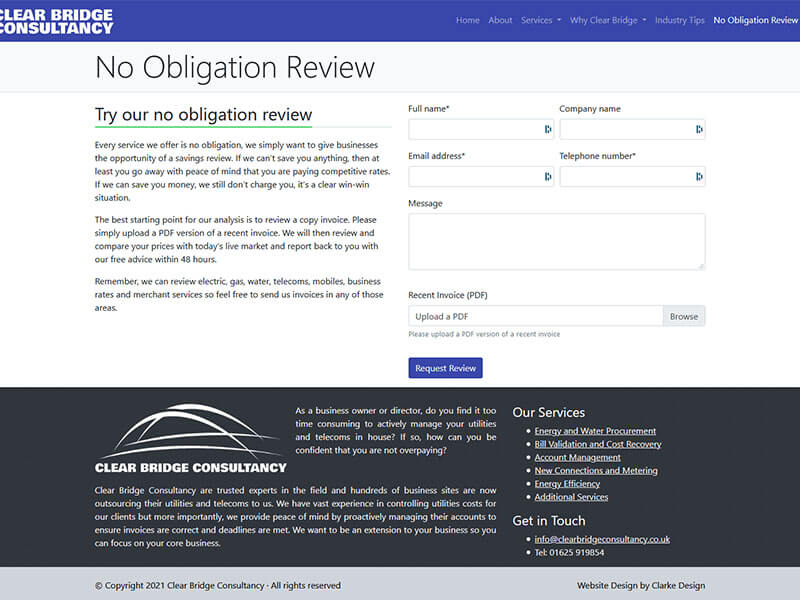800x600 pixels.
Task: Click the PDF upload helper text
Action: pyautogui.click(x=484, y=334)
